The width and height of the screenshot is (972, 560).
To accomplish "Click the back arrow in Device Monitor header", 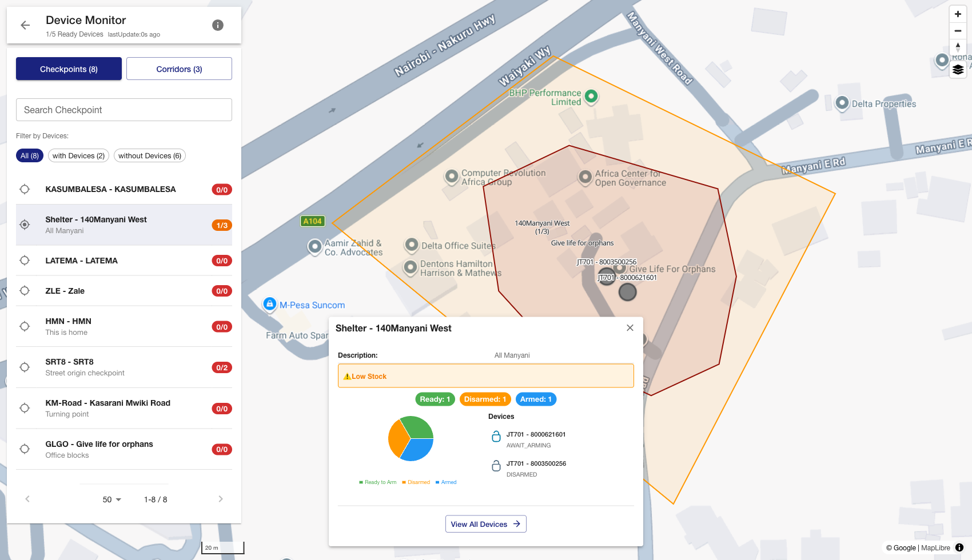I will [25, 25].
